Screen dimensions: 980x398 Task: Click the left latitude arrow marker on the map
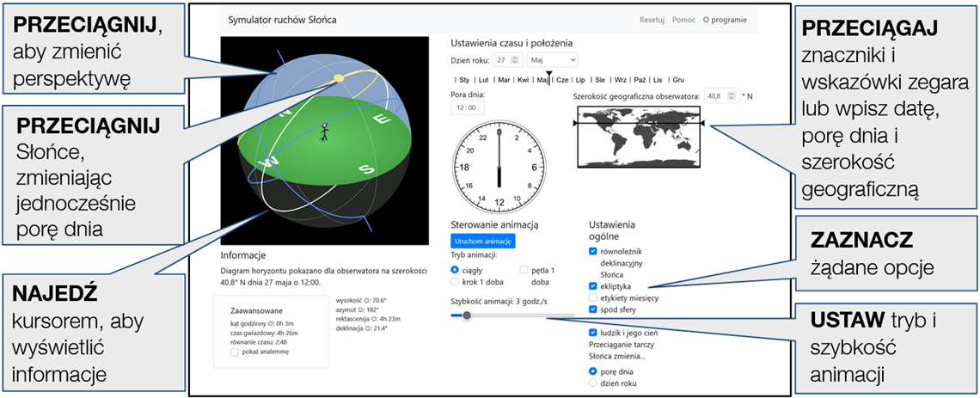pos(575,125)
